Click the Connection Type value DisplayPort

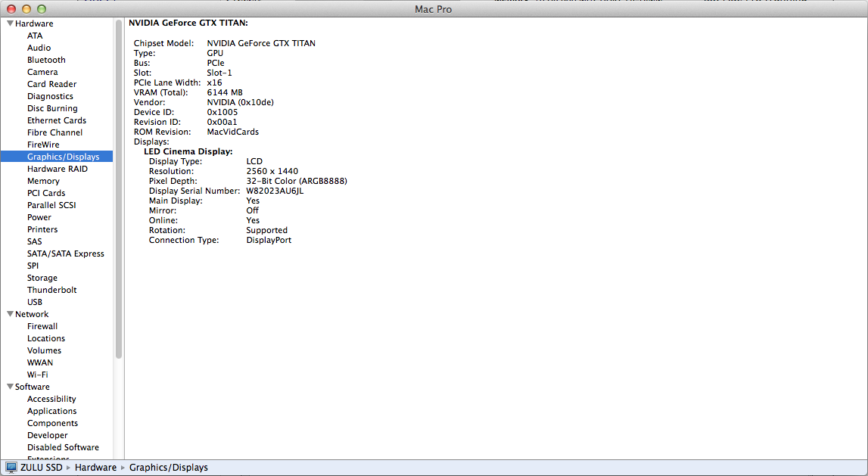pos(269,240)
